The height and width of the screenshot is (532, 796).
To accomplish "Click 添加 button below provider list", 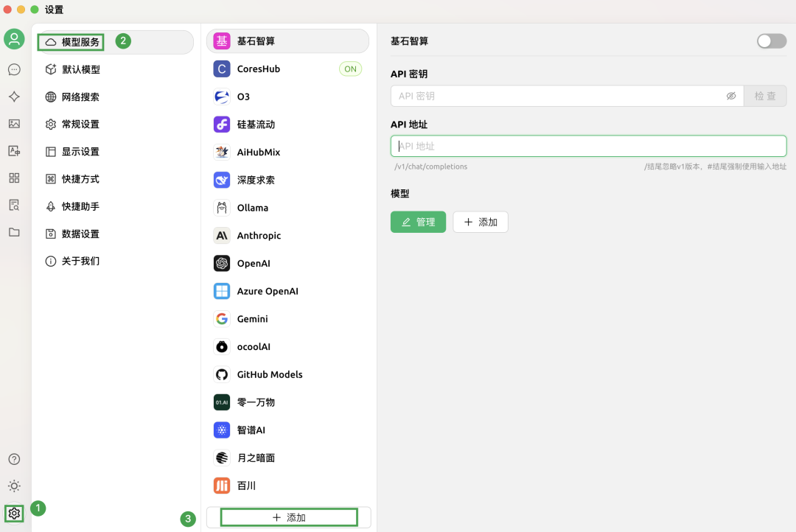I will [x=289, y=517].
